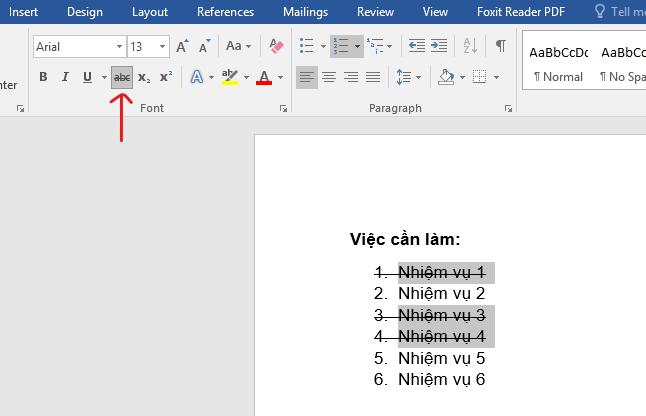Click the text 'Nhiệm vụ 5'
The width and height of the screenshot is (646, 416).
click(442, 358)
